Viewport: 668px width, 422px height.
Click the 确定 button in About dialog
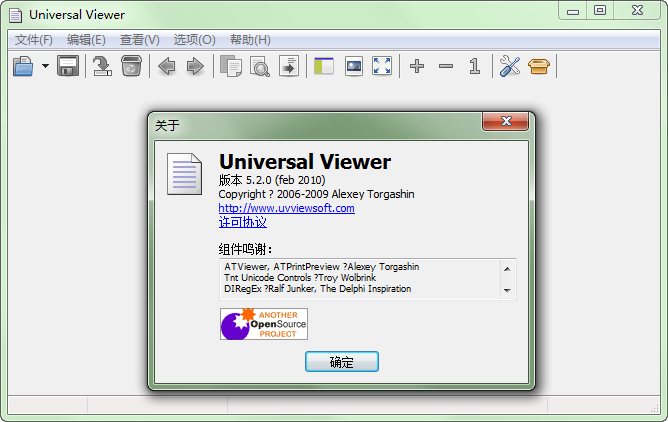[342, 362]
